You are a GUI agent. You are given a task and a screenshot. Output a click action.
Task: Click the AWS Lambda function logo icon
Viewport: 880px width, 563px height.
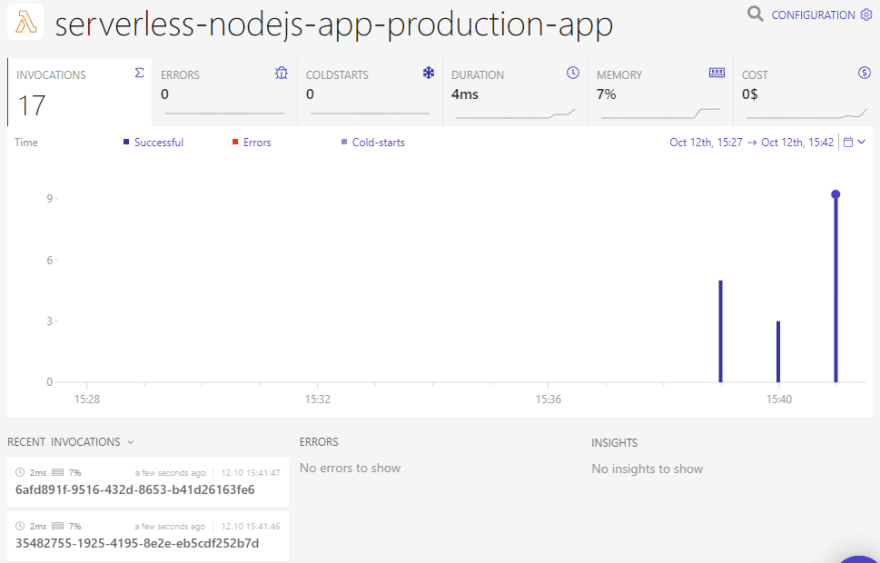click(25, 22)
